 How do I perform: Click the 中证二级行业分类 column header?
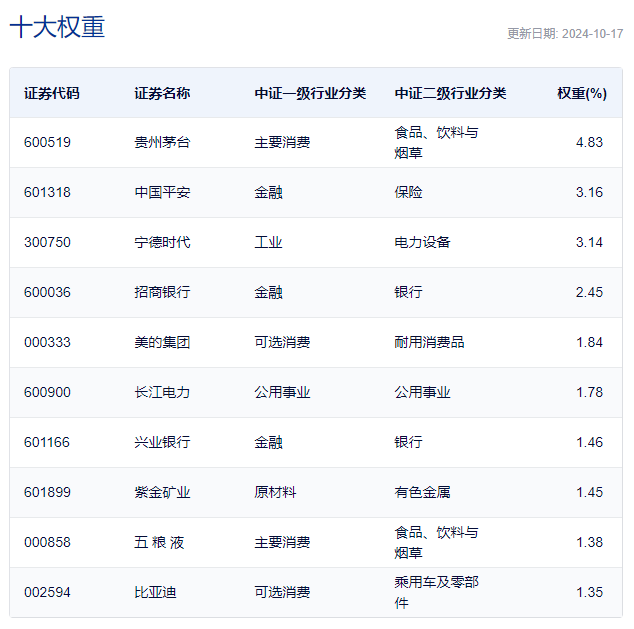(x=450, y=93)
